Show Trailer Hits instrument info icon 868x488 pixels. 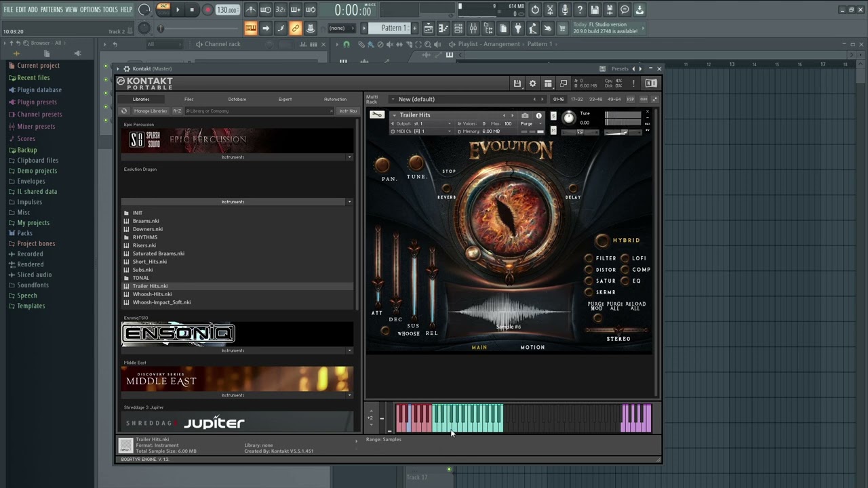coord(539,115)
